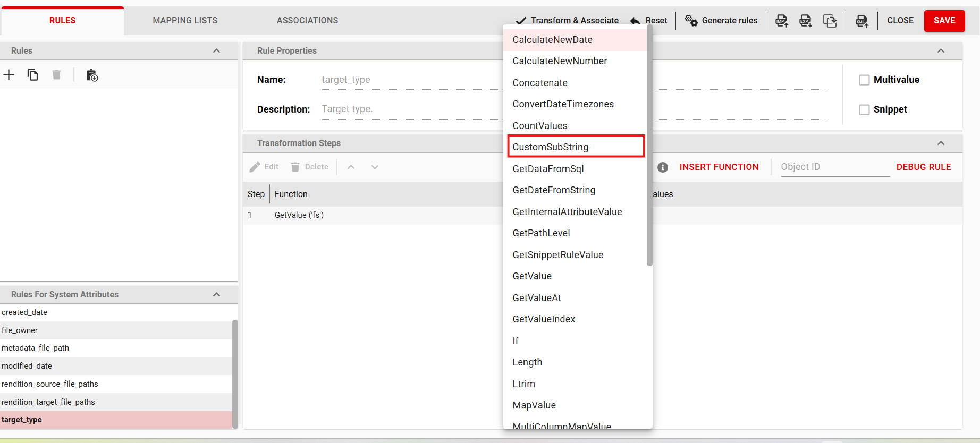Reset the rules
This screenshot has height=443, width=980.
point(649,21)
